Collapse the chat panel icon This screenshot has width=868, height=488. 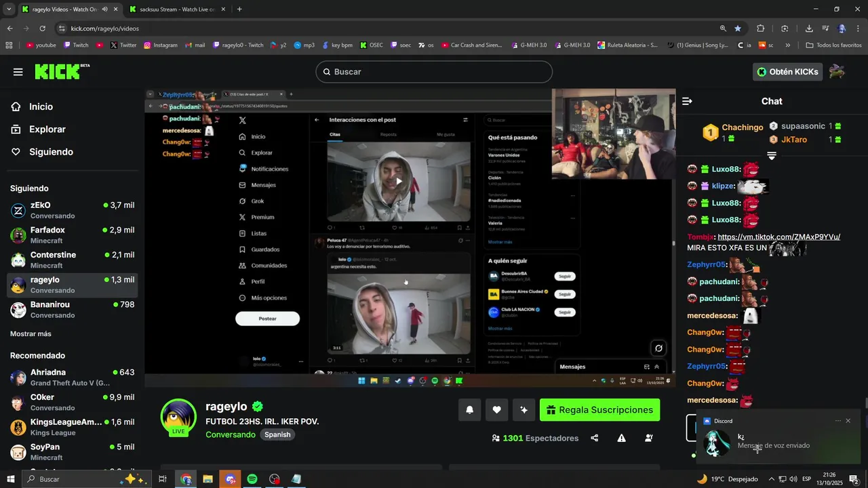coord(687,101)
